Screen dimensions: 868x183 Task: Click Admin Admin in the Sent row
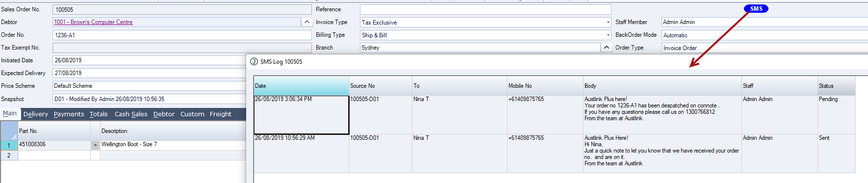(x=779, y=154)
